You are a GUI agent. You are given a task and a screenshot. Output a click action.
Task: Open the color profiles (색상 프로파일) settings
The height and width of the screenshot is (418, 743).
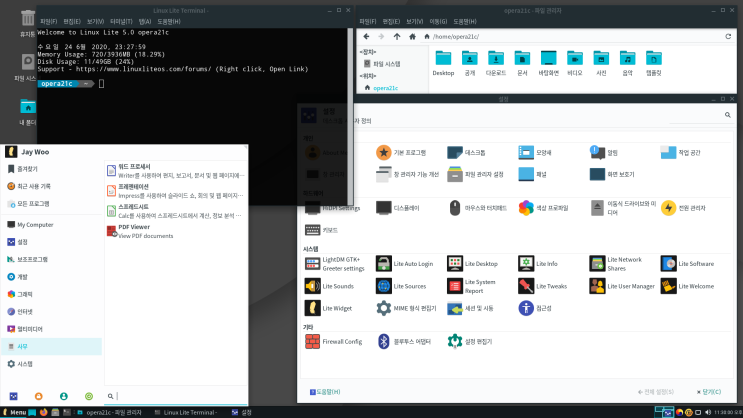543,208
